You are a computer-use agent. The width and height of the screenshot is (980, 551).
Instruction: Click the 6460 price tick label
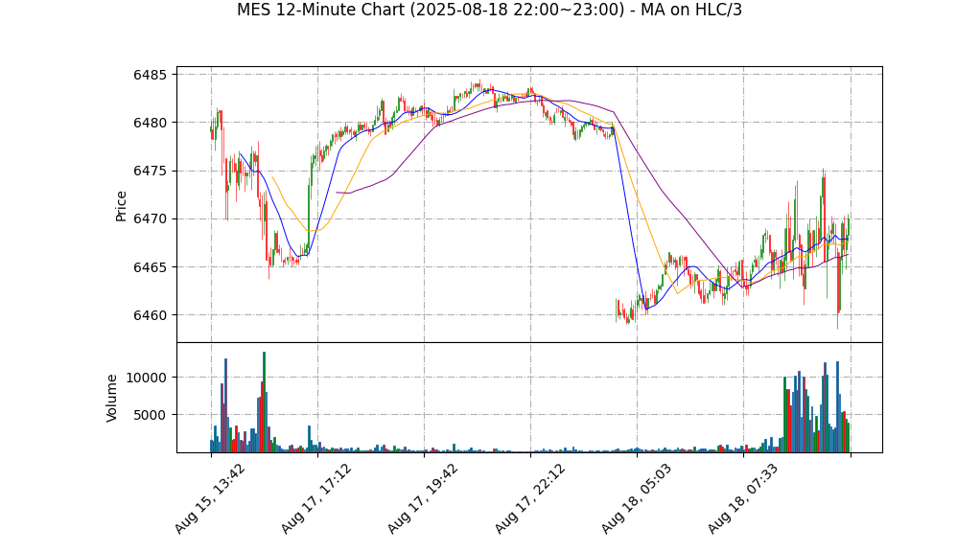(x=151, y=315)
